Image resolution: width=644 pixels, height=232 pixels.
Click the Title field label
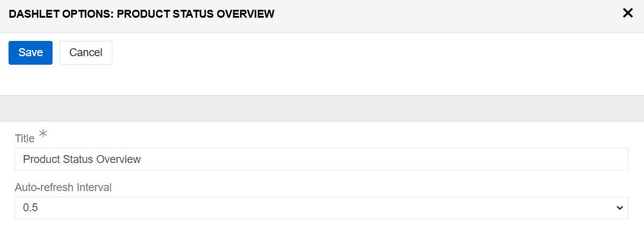(24, 139)
